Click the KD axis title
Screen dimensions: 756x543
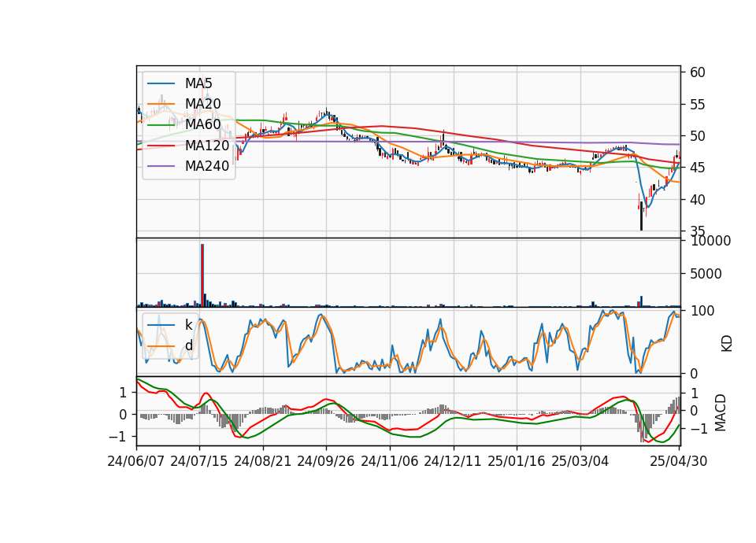(x=727, y=343)
